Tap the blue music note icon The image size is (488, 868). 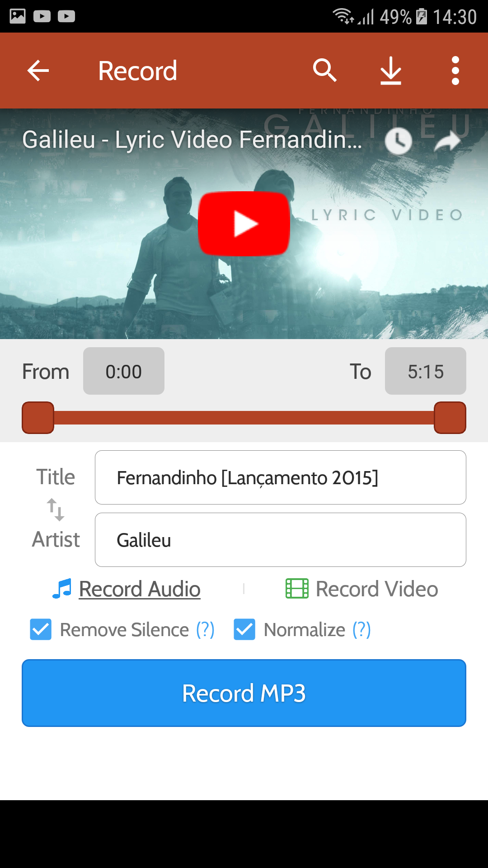tap(62, 589)
